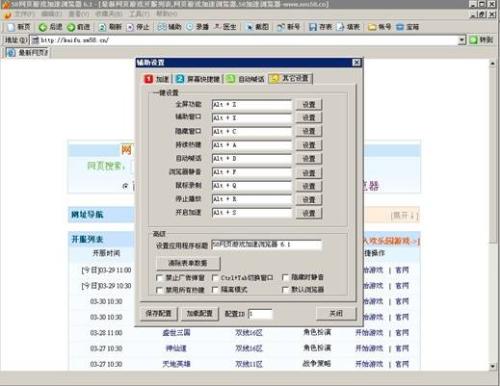Click 设置 button for 开启加速 hotkey
The image size is (500, 386).
pos(309,213)
